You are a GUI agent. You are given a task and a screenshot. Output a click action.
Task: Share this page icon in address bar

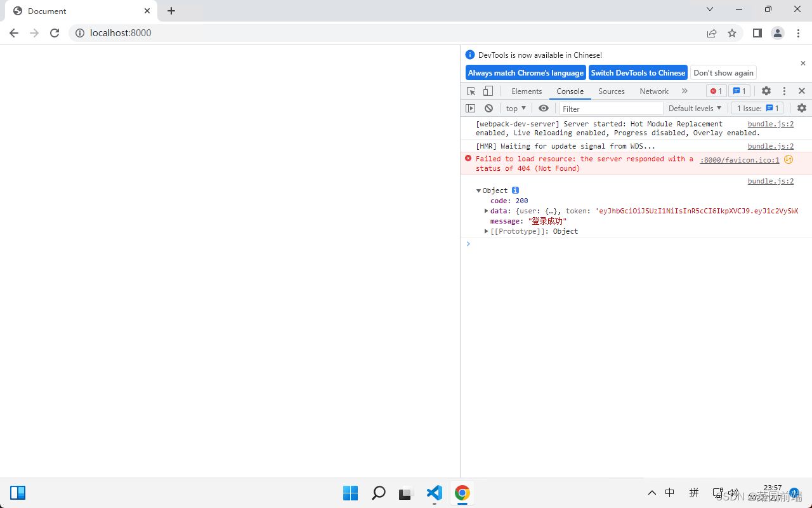point(712,33)
